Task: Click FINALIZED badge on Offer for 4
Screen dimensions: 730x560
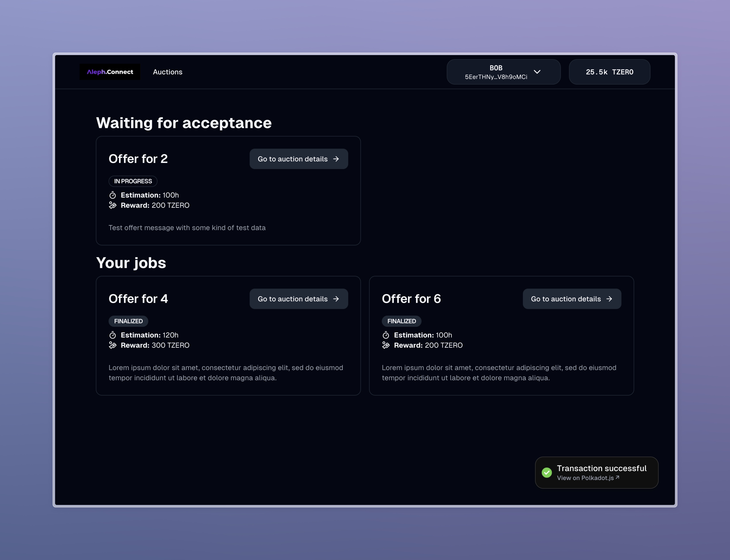Action: (x=128, y=321)
